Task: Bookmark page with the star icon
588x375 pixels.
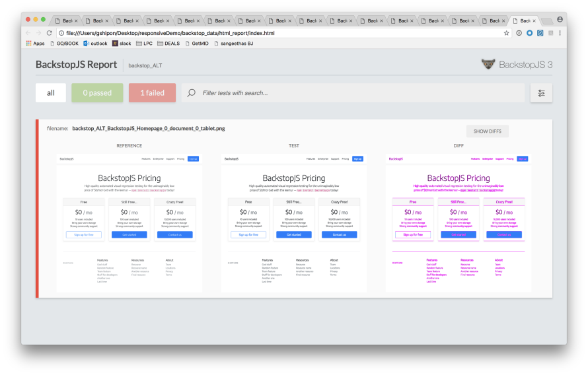Action: (506, 33)
